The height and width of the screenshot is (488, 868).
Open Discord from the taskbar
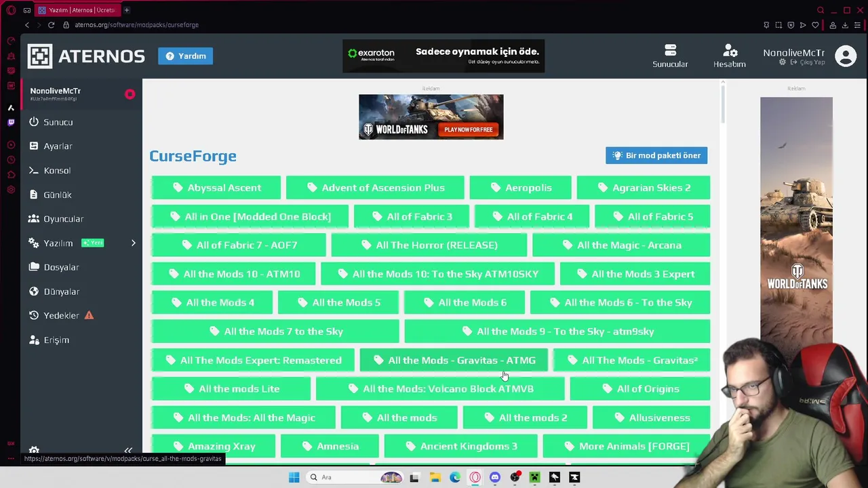495,477
